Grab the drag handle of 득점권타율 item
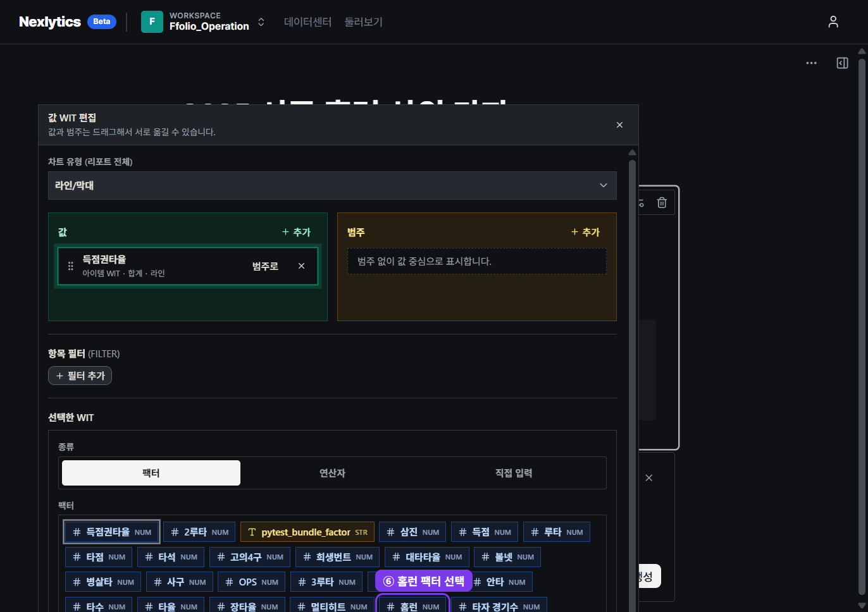The image size is (868, 612). click(x=71, y=266)
